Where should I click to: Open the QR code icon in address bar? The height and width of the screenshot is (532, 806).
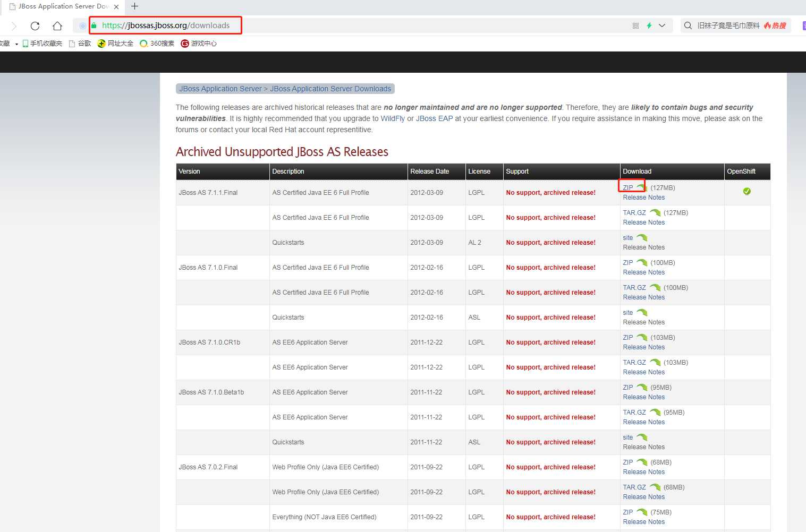click(x=635, y=25)
